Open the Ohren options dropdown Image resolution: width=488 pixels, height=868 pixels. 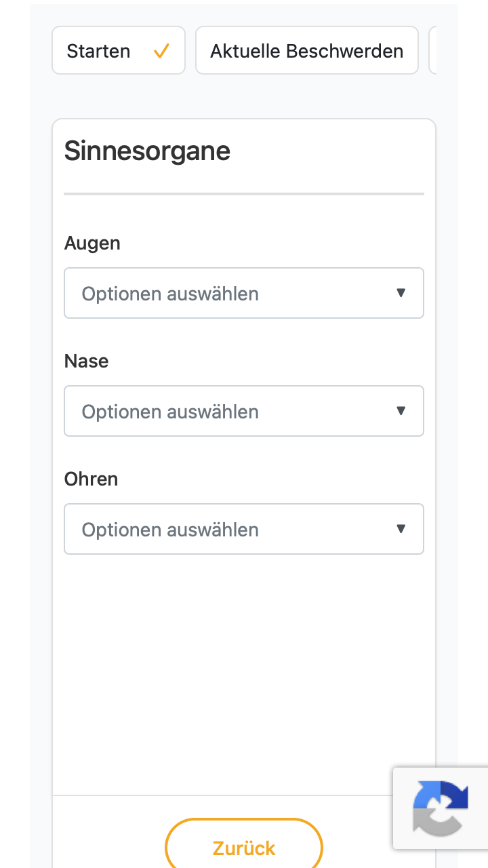(244, 529)
